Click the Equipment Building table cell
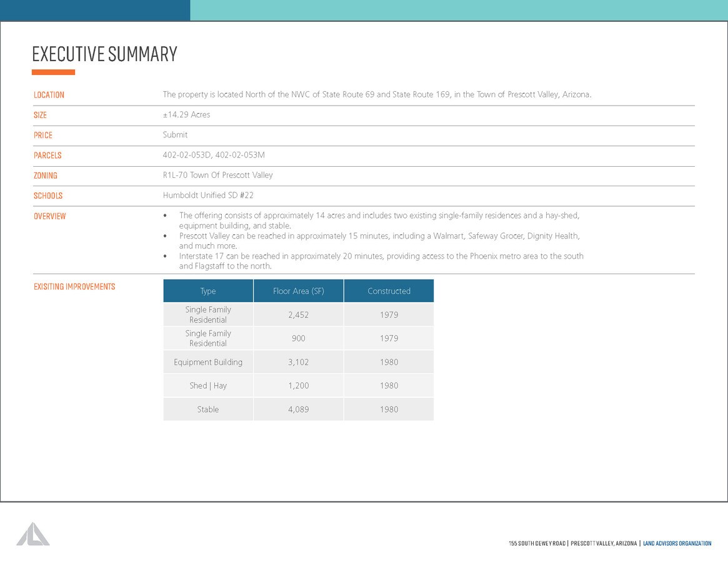 click(208, 362)
